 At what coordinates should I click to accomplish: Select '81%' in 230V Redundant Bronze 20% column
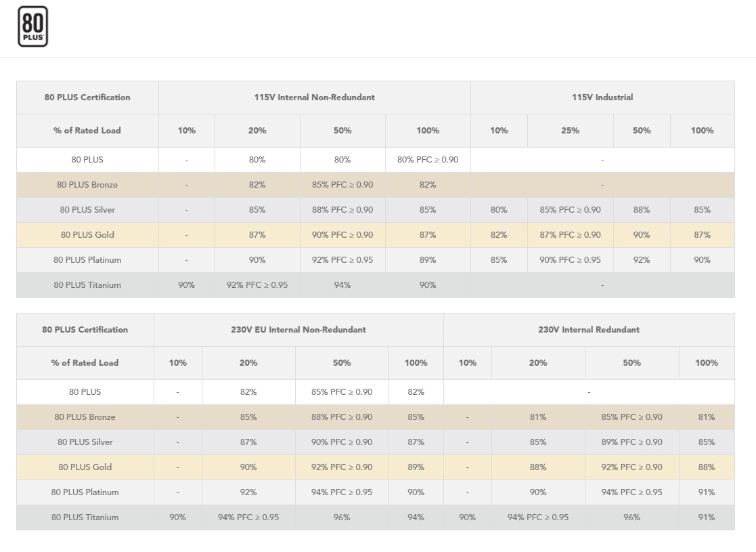538,417
